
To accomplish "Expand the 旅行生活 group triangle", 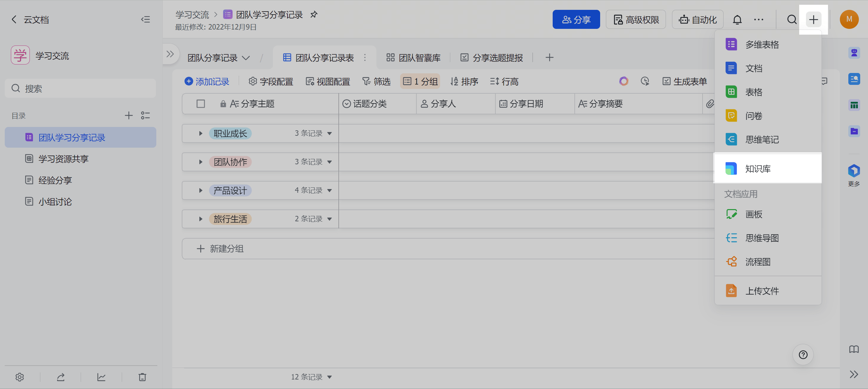I will click(201, 219).
